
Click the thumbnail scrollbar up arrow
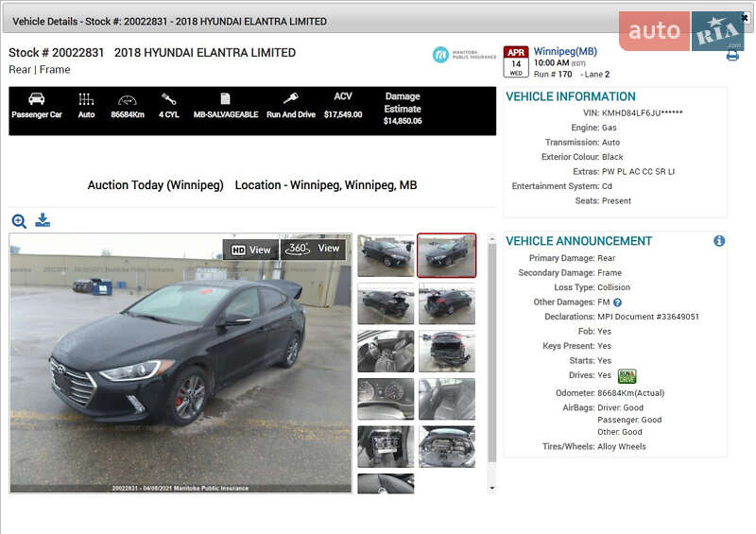tap(491, 240)
